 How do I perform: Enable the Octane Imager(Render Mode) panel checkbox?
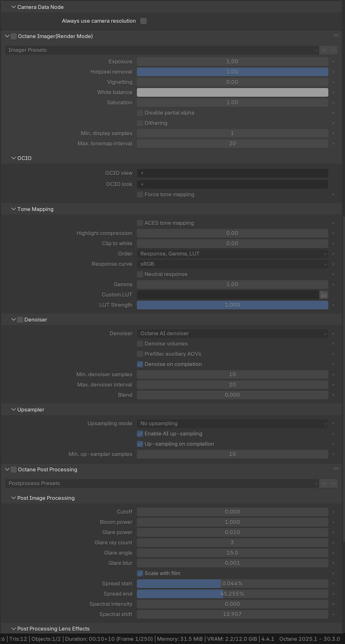14,36
